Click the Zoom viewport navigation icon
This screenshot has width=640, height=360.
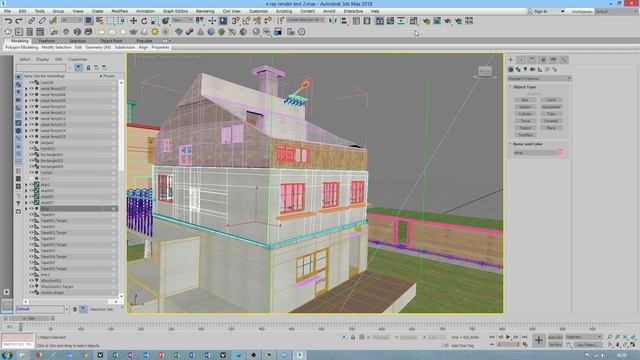(x=610, y=337)
